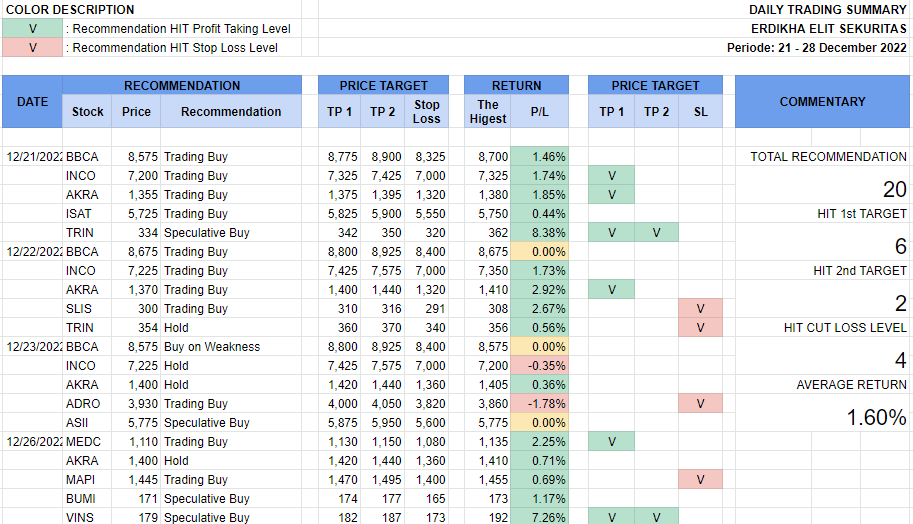Screen dimensions: 913x524
Task: Click the -1.78% loss cell
Action: click(x=540, y=404)
